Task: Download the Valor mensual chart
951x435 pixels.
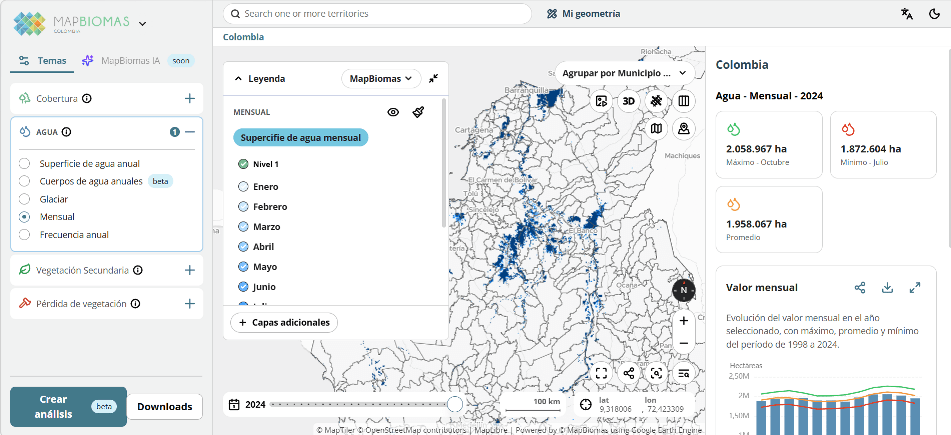Action: 887,288
